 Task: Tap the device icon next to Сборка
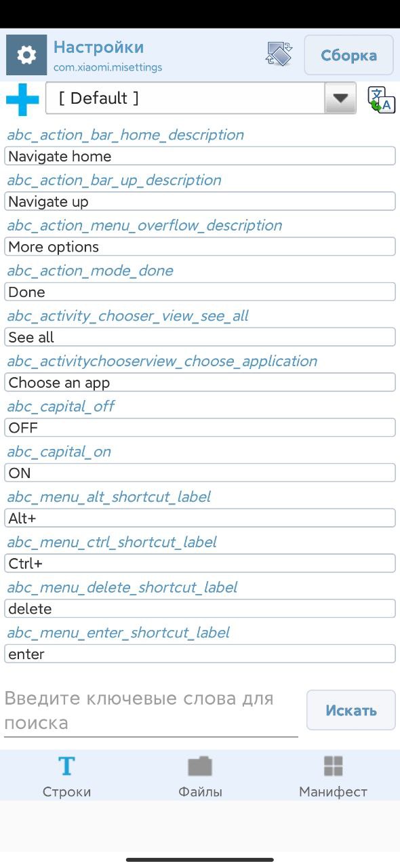click(279, 54)
